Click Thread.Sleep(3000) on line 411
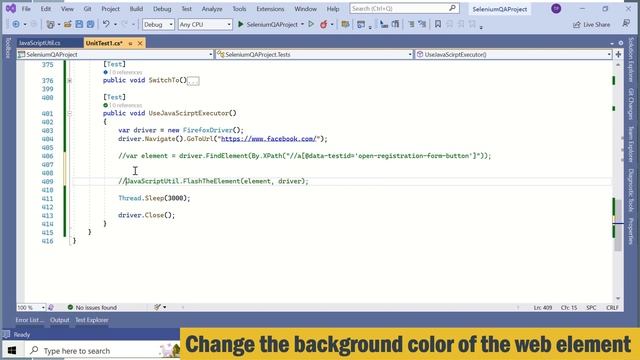 click(154, 198)
